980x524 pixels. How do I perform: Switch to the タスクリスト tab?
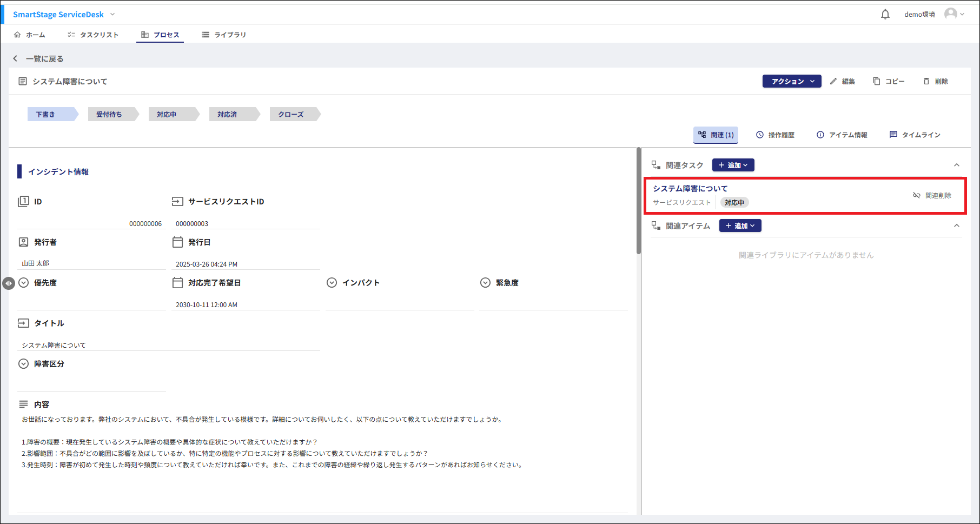(x=93, y=35)
